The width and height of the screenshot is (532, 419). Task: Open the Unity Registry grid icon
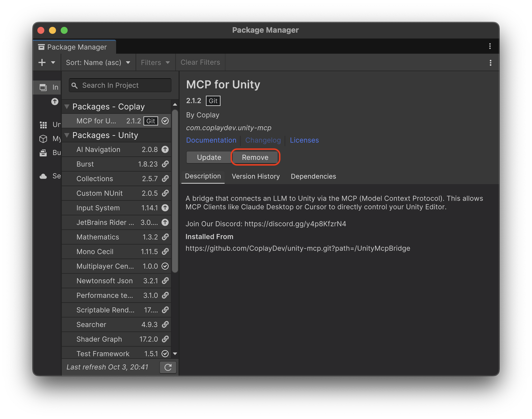click(43, 125)
